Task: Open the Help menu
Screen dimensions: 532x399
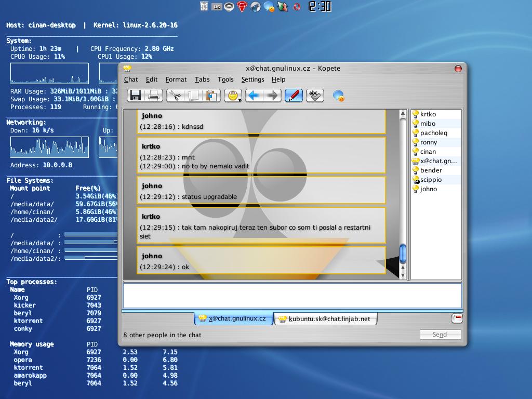Action: [278, 79]
